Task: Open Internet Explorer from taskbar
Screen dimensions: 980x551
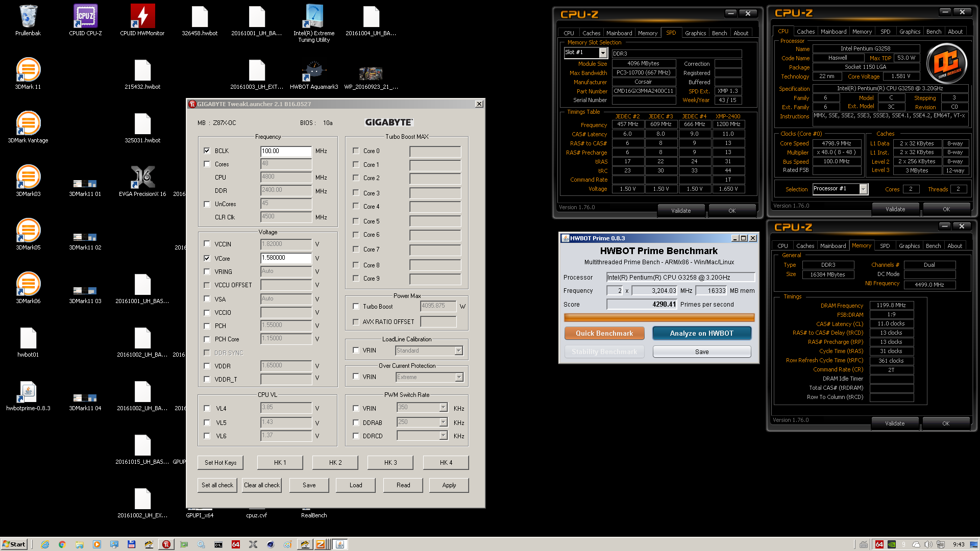Action: 45,544
